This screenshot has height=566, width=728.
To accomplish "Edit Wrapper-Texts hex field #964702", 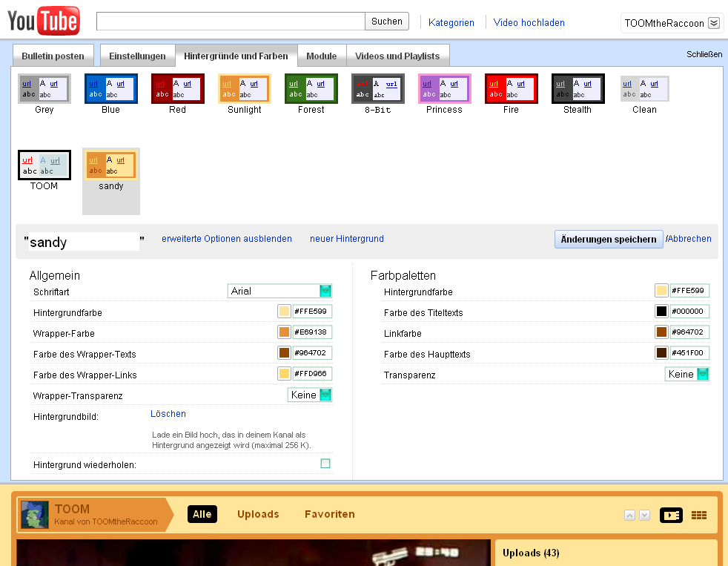I will pyautogui.click(x=312, y=352).
